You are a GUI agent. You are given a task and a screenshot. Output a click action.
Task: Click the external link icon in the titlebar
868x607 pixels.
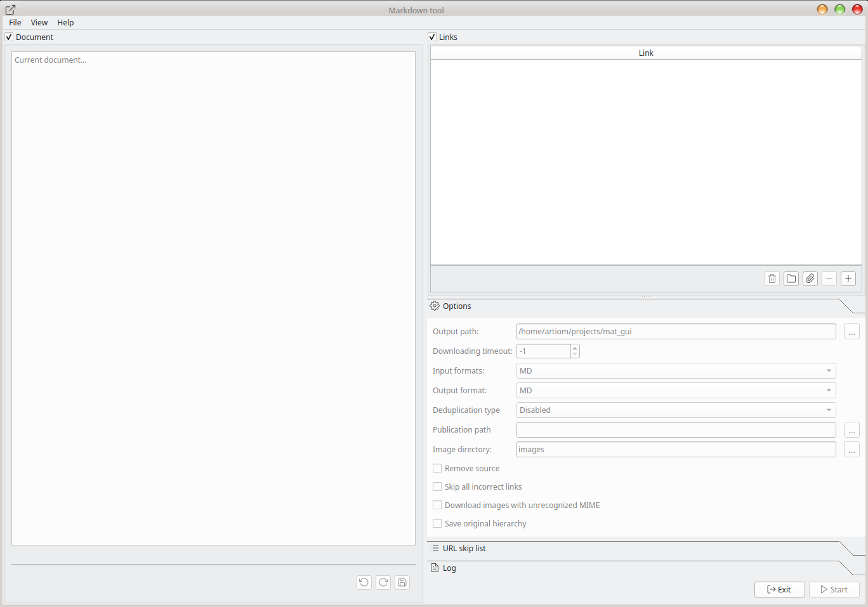click(x=10, y=10)
